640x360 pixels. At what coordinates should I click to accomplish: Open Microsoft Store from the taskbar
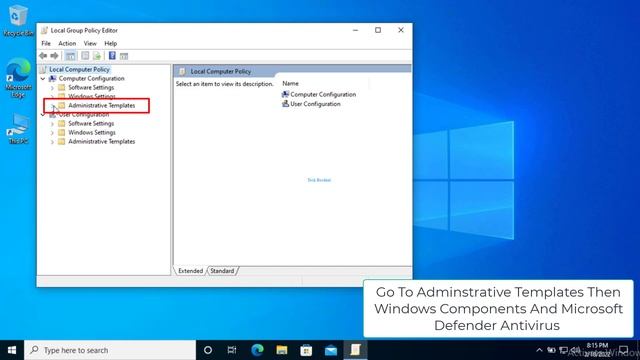(306, 350)
